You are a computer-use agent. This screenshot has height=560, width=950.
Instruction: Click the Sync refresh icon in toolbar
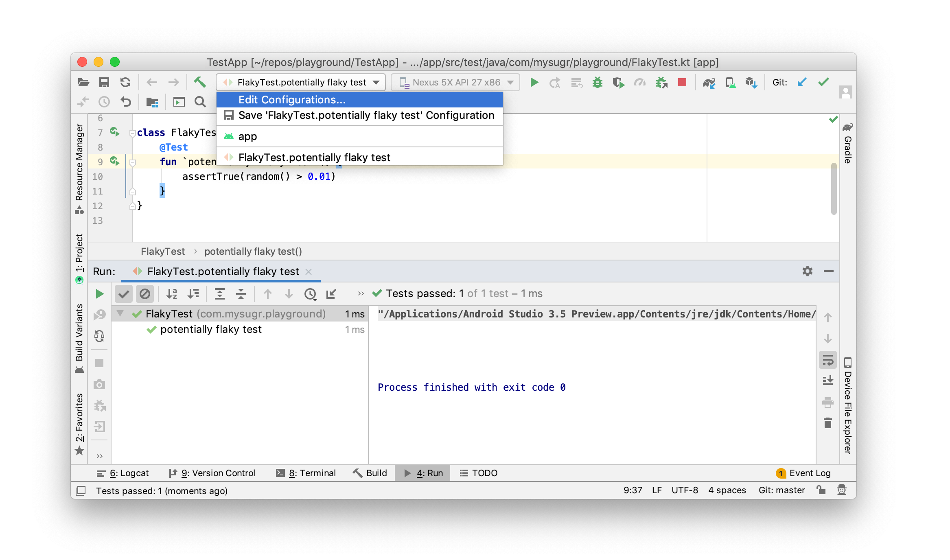pos(125,82)
